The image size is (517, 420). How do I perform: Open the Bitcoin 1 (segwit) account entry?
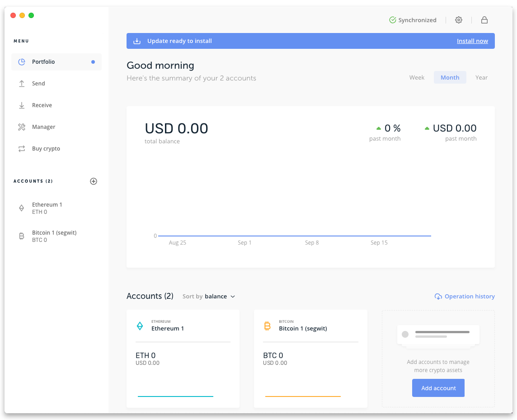coord(54,236)
